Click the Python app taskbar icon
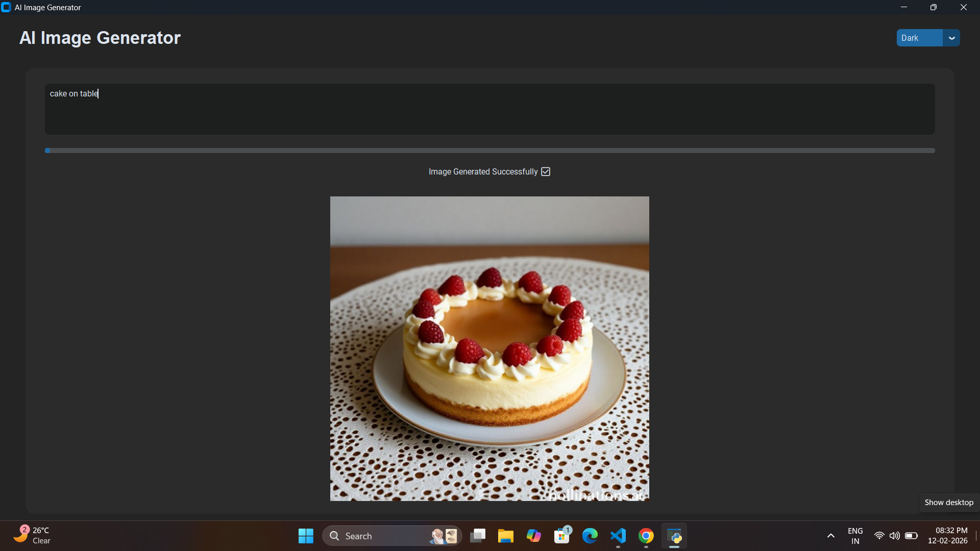 674,536
